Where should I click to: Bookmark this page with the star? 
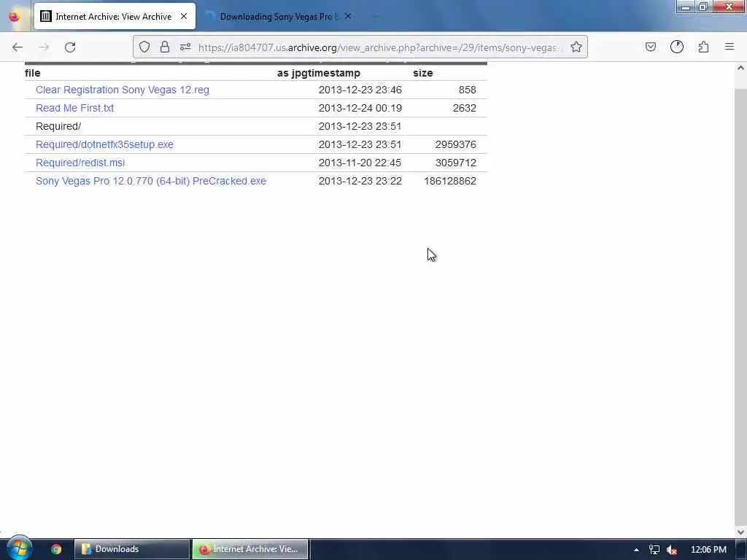tap(576, 47)
